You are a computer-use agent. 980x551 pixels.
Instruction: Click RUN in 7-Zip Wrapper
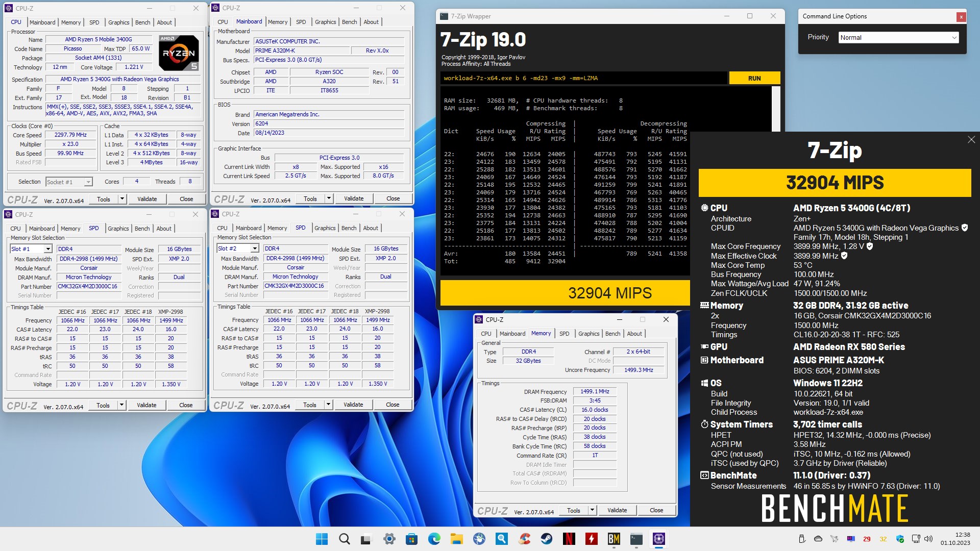coord(754,78)
